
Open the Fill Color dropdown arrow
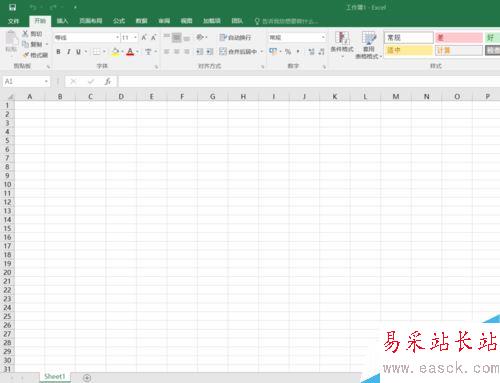(122, 52)
